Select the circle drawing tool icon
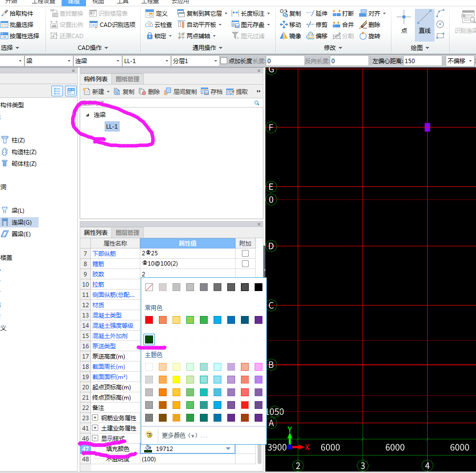The width and height of the screenshot is (476, 473). pyautogui.click(x=440, y=24)
